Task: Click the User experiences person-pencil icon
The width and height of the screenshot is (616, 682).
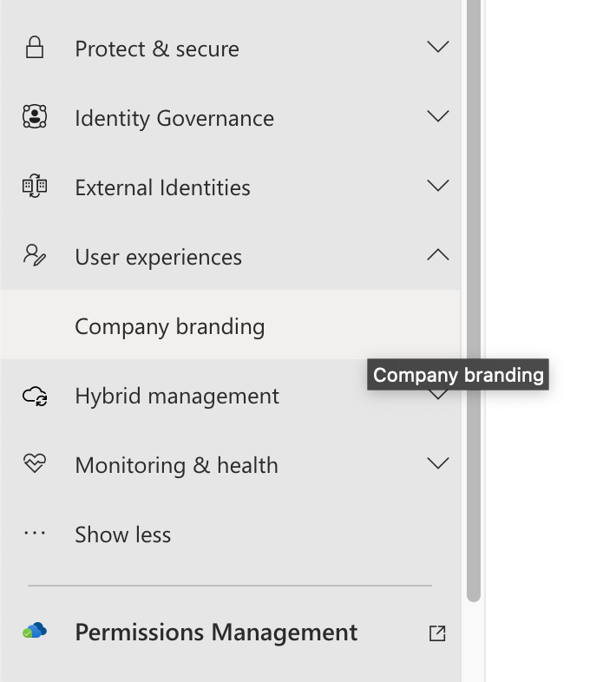Action: pos(35,255)
